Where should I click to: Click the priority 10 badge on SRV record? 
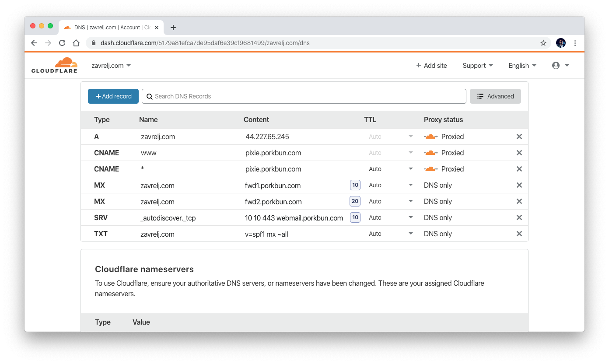click(x=355, y=217)
